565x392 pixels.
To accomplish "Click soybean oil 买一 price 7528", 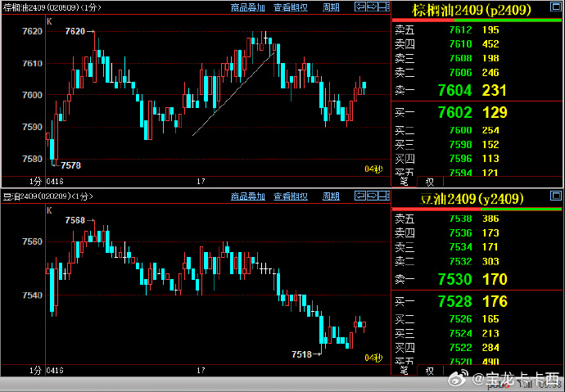I will pyautogui.click(x=454, y=302).
